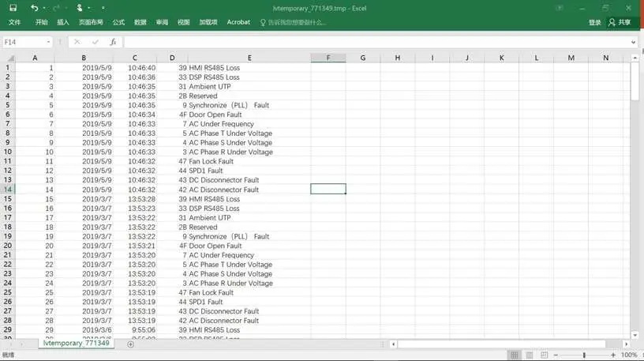
Task: Open the undo history dropdown arrow
Action: 44,8
